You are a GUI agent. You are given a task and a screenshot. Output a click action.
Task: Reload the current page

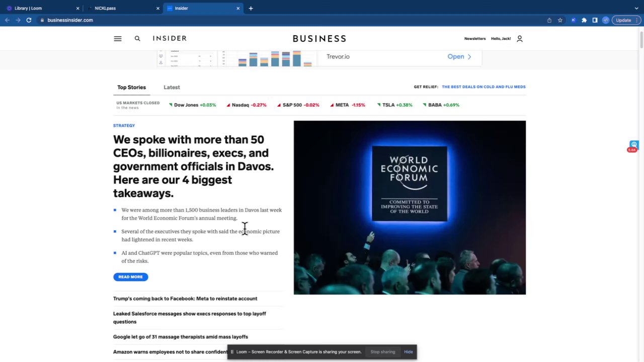(x=29, y=20)
